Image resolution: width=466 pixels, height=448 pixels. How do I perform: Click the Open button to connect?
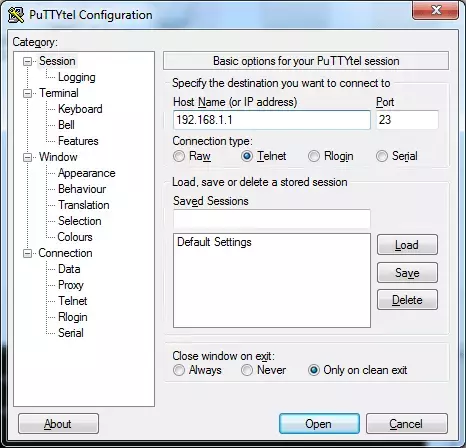click(x=319, y=424)
